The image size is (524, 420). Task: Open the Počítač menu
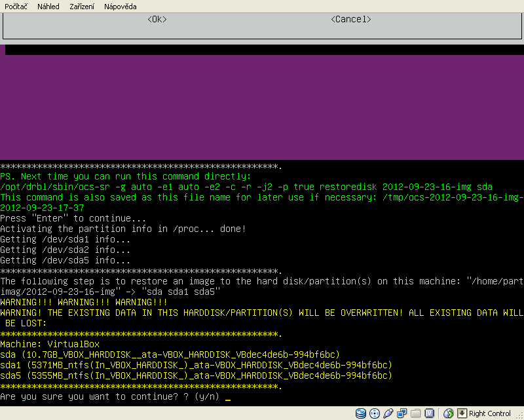click(17, 7)
